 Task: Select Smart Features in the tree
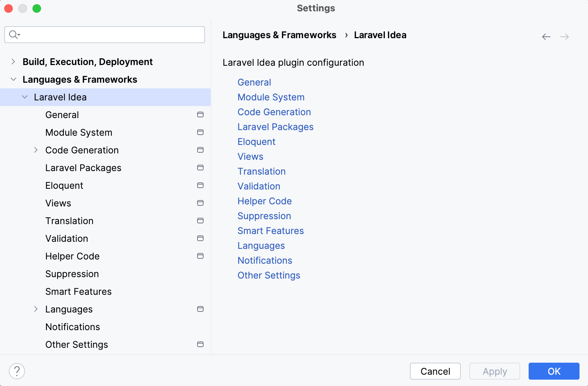78,291
